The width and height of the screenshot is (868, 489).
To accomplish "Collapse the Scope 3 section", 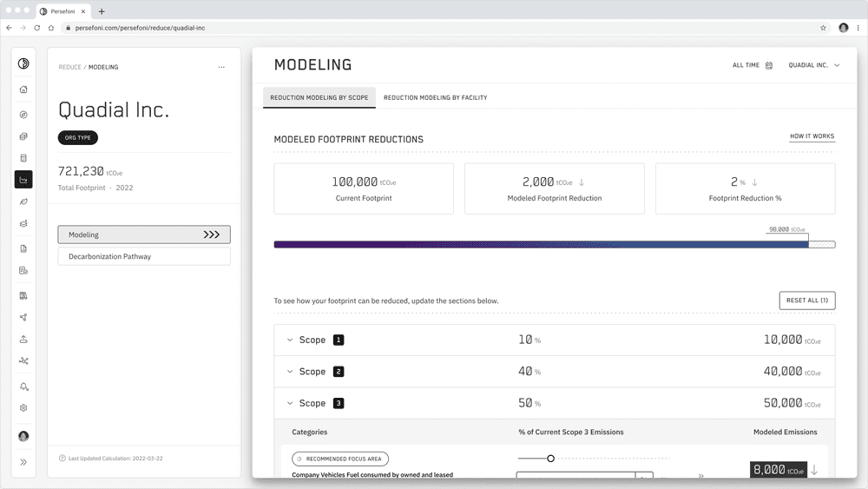I will tap(290, 403).
